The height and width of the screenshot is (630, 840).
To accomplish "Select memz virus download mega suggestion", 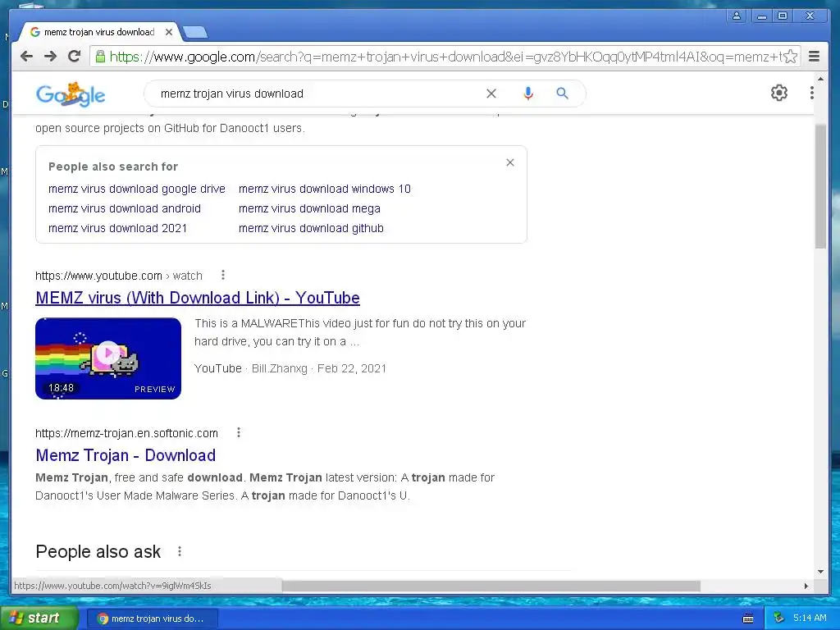I will (309, 208).
